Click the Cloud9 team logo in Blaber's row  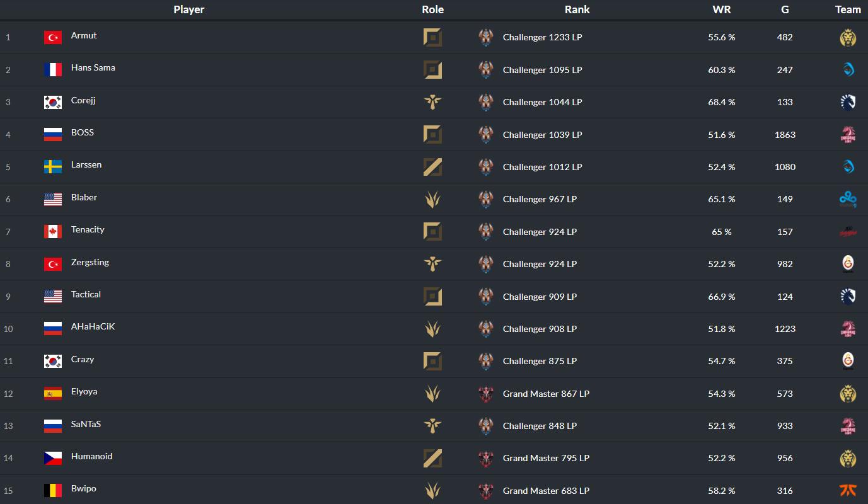[x=848, y=200]
